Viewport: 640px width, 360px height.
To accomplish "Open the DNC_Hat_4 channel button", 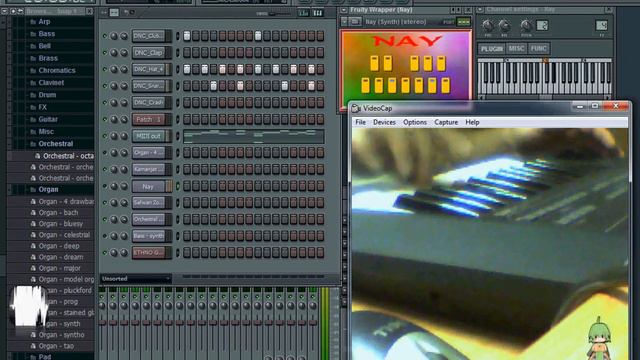I will click(x=149, y=69).
